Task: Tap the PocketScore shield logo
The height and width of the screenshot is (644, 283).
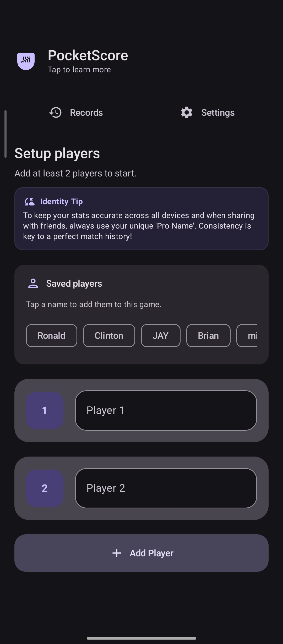Action: (x=26, y=60)
